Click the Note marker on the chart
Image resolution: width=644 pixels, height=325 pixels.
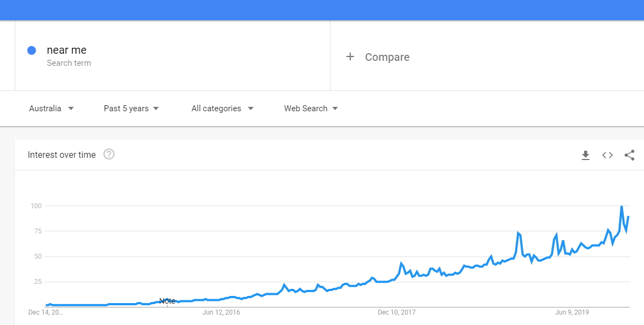click(x=167, y=301)
